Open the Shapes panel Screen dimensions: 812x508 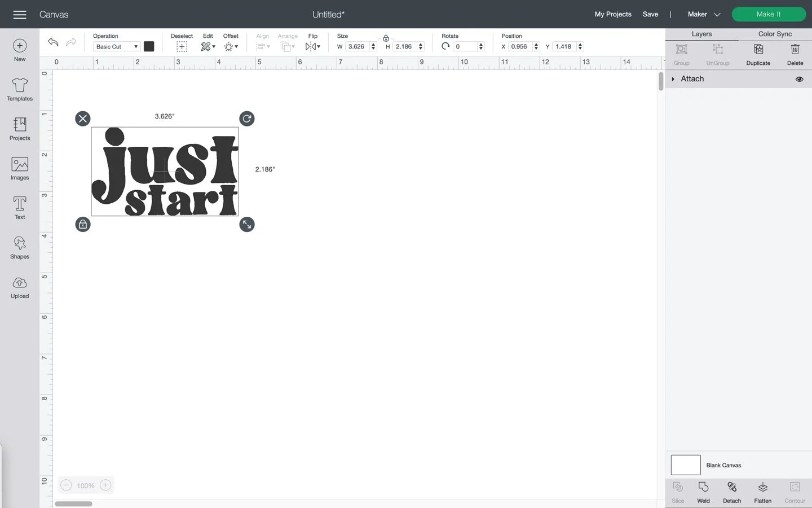[19, 247]
